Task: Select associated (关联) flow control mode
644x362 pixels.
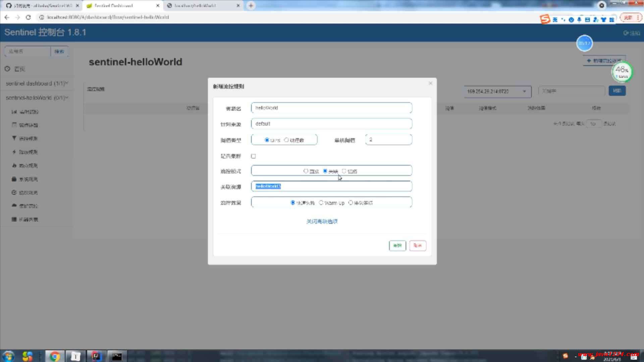Action: [325, 171]
